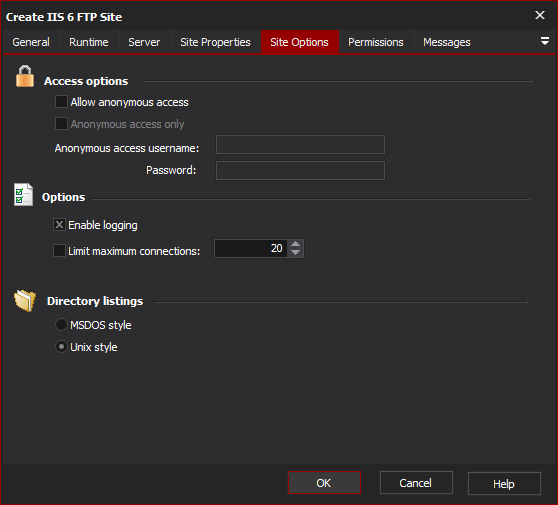Decrease maximum connections with down arrow

pos(295,253)
